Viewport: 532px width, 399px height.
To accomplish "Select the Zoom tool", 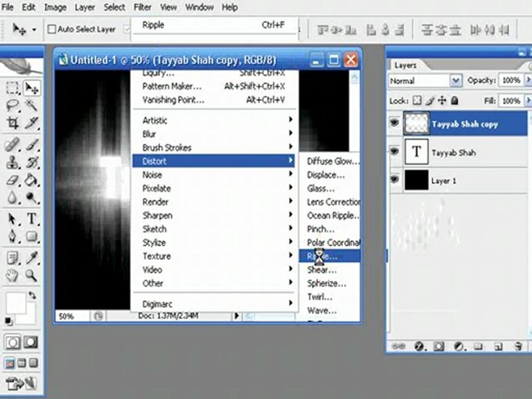I will [32, 275].
